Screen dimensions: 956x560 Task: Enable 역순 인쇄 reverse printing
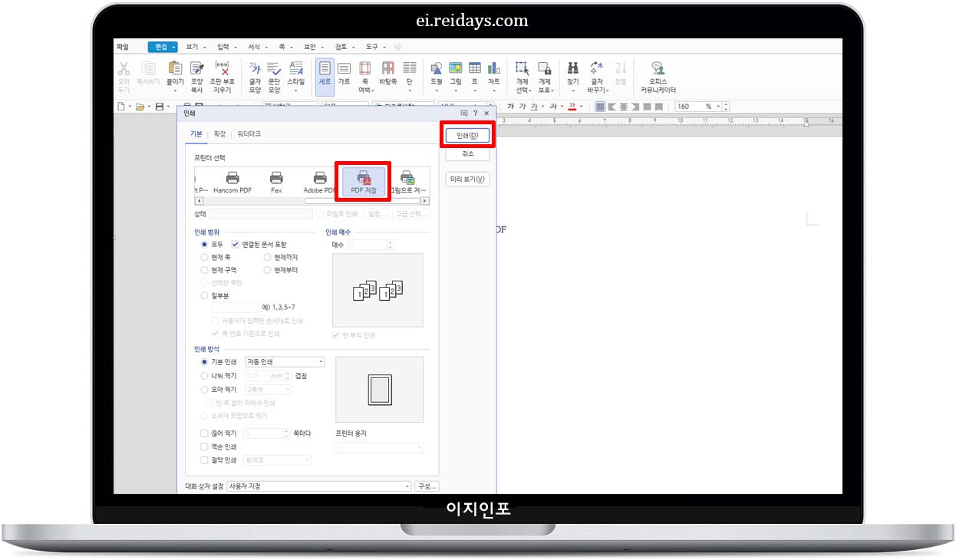(x=204, y=446)
